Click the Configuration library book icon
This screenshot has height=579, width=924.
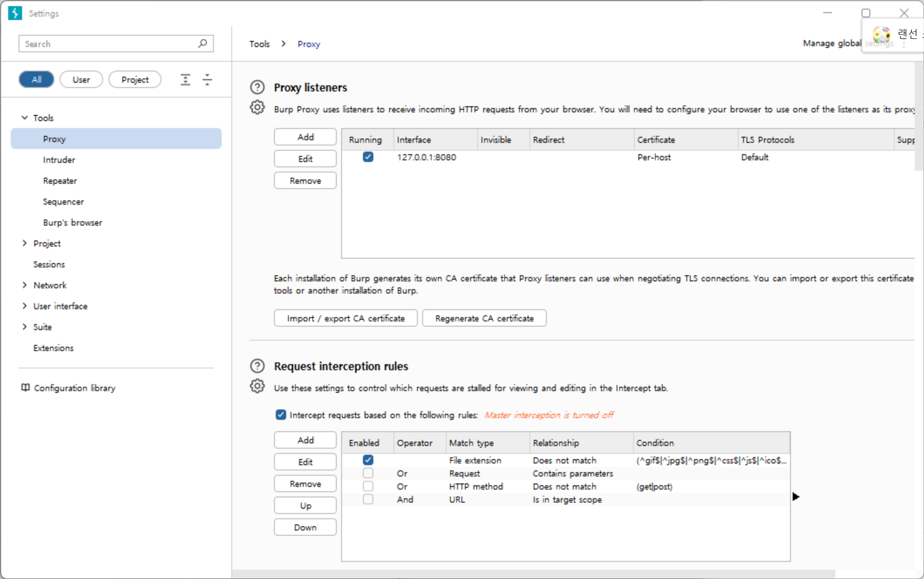click(x=26, y=387)
